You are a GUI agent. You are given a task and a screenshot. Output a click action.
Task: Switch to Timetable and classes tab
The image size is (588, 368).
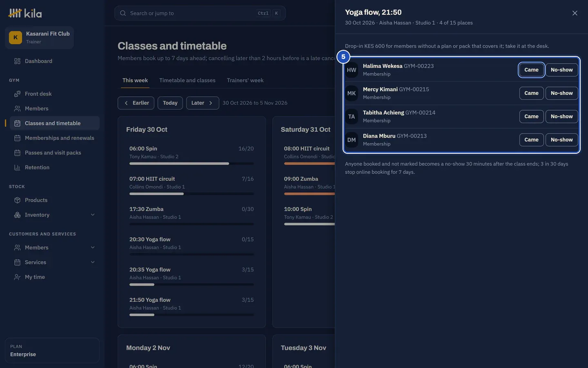[x=187, y=80]
